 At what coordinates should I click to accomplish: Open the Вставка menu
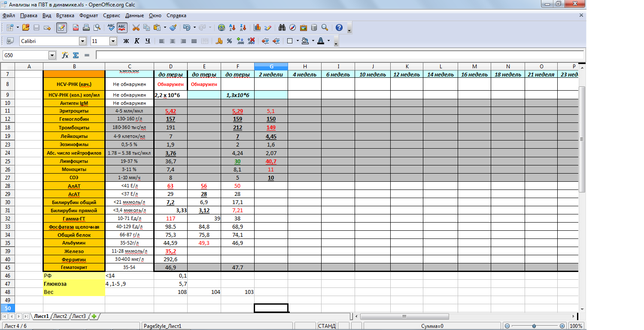coord(65,15)
